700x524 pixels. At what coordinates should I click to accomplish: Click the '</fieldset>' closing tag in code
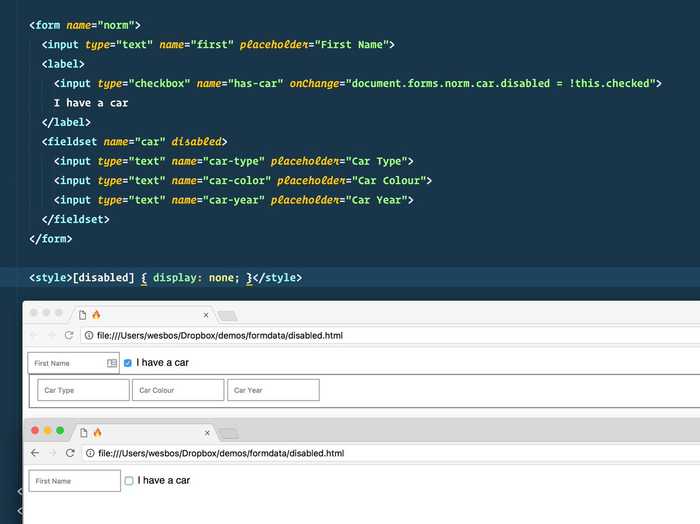pos(75,219)
